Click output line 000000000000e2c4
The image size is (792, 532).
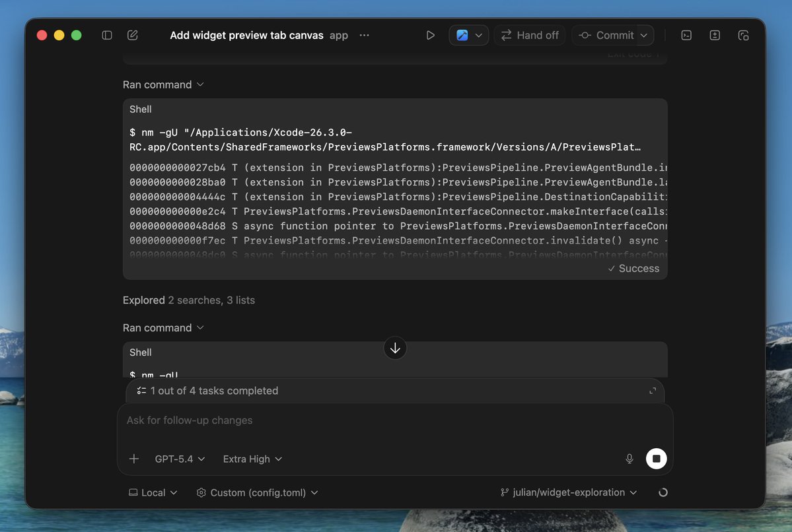(398, 211)
